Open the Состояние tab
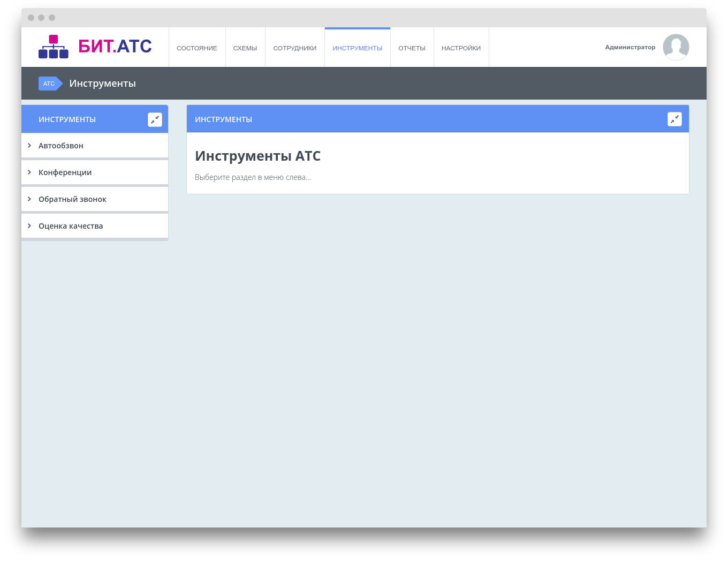 tap(197, 48)
